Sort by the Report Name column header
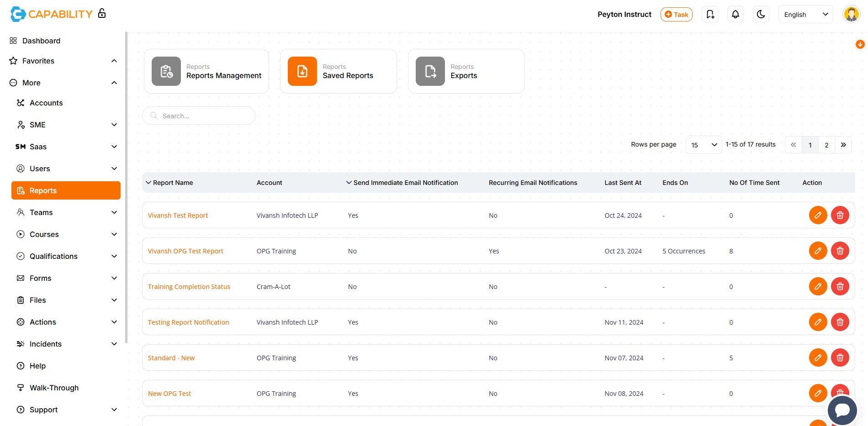This screenshot has height=426, width=868. point(173,183)
